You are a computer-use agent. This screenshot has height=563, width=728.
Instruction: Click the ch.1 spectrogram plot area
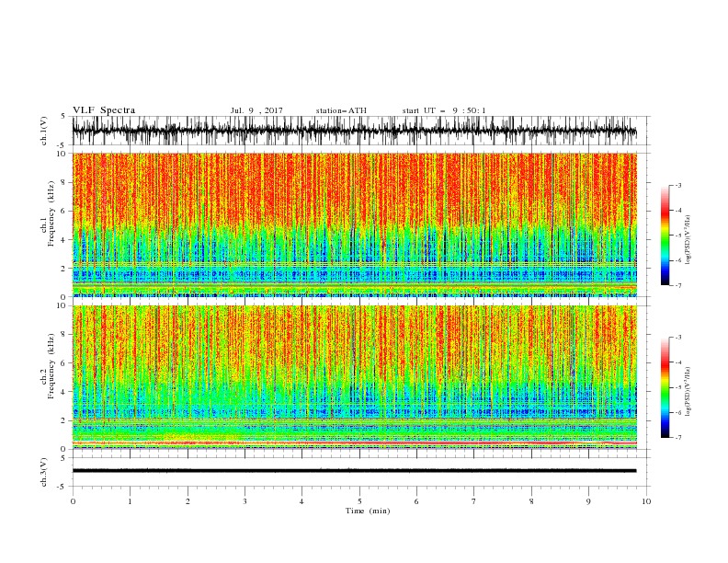click(354, 224)
